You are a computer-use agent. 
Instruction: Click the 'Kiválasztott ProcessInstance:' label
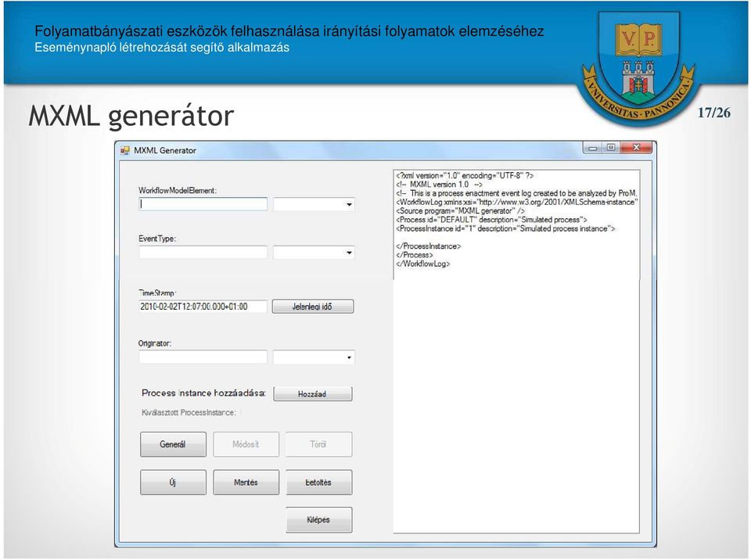189,412
